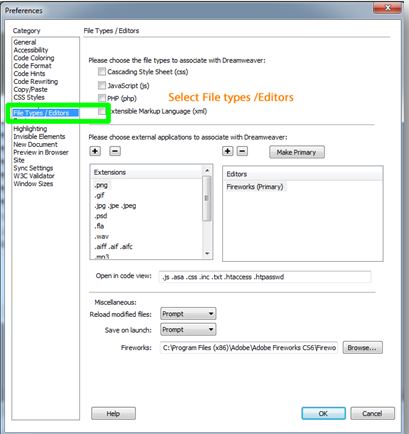409x434 pixels.
Task: Close the Preferences dialog
Action: pos(387,8)
